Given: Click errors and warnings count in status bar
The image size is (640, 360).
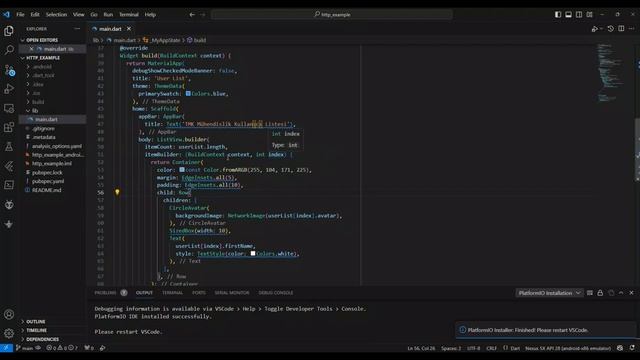Looking at the screenshot, I should click(61, 348).
